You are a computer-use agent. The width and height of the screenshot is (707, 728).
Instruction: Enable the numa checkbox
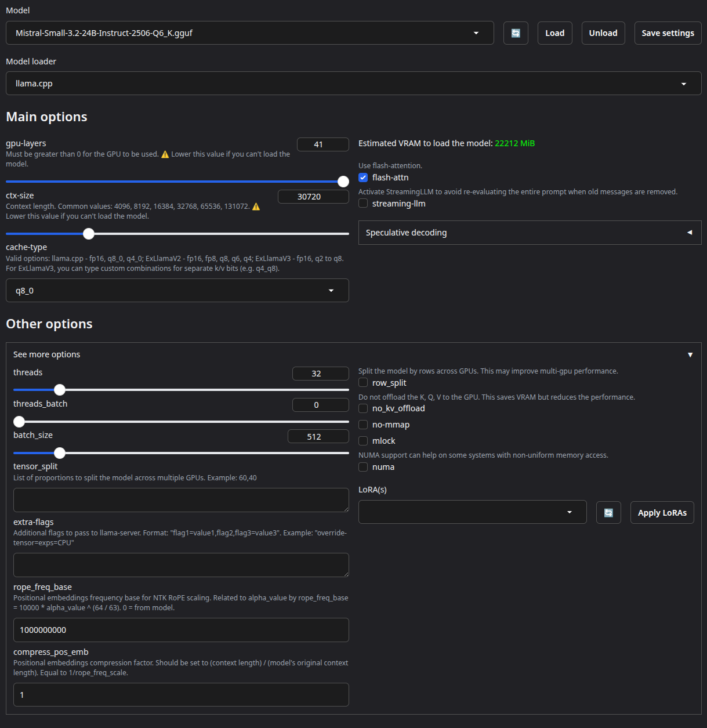pos(363,467)
